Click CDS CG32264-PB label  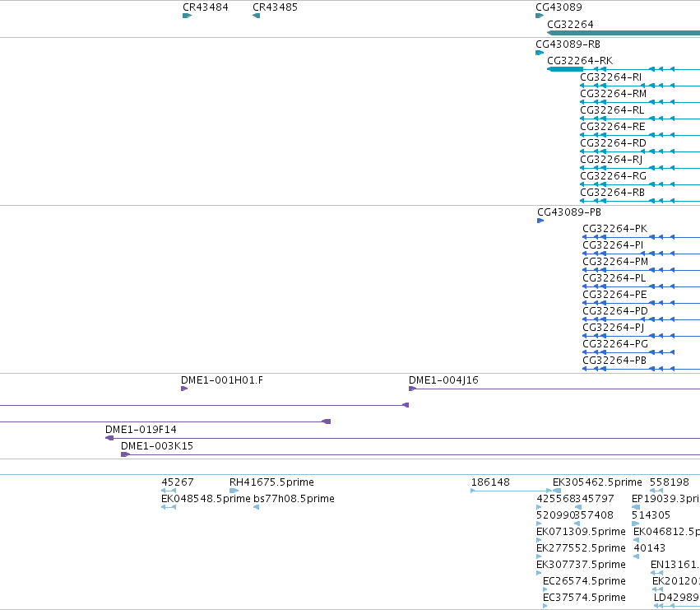[x=614, y=361]
